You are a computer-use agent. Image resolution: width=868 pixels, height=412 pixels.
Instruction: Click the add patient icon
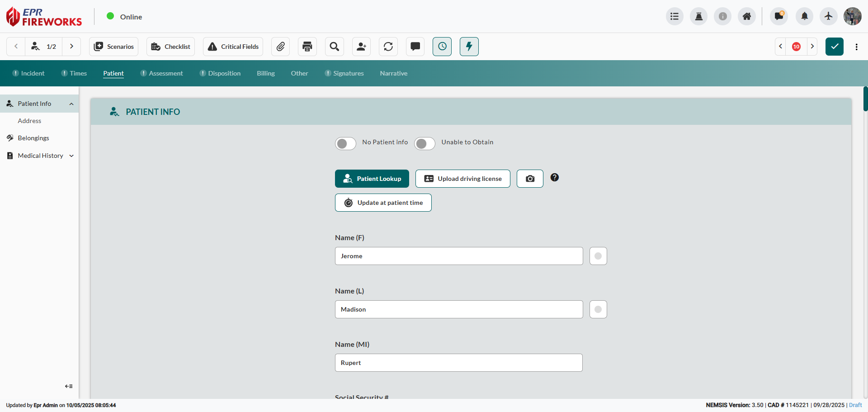tap(361, 47)
